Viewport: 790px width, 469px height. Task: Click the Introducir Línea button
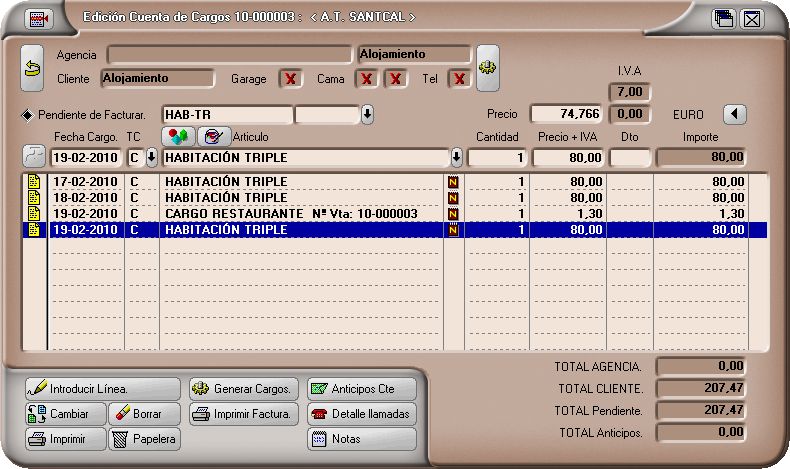tap(102, 388)
